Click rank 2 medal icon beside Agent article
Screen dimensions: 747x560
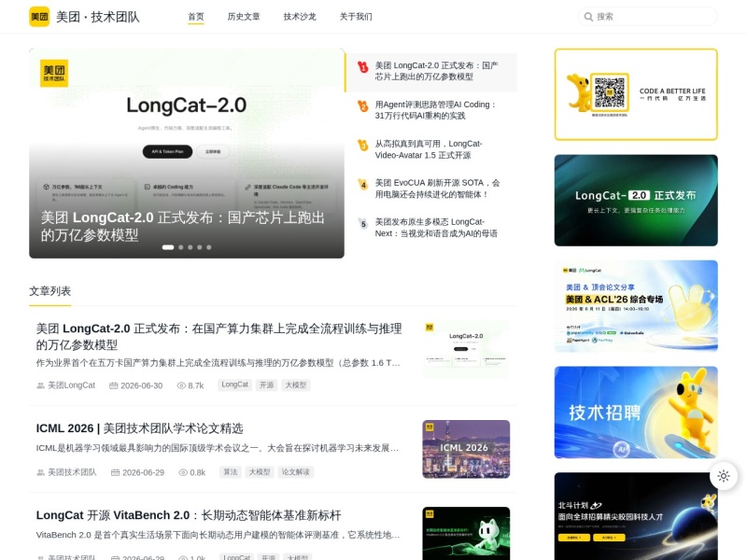click(363, 106)
